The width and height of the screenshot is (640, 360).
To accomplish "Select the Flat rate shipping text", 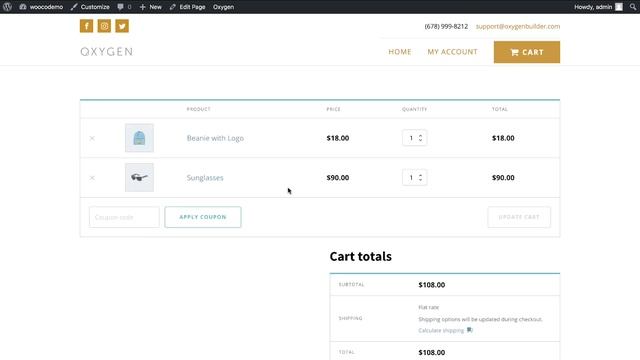I will 429,307.
